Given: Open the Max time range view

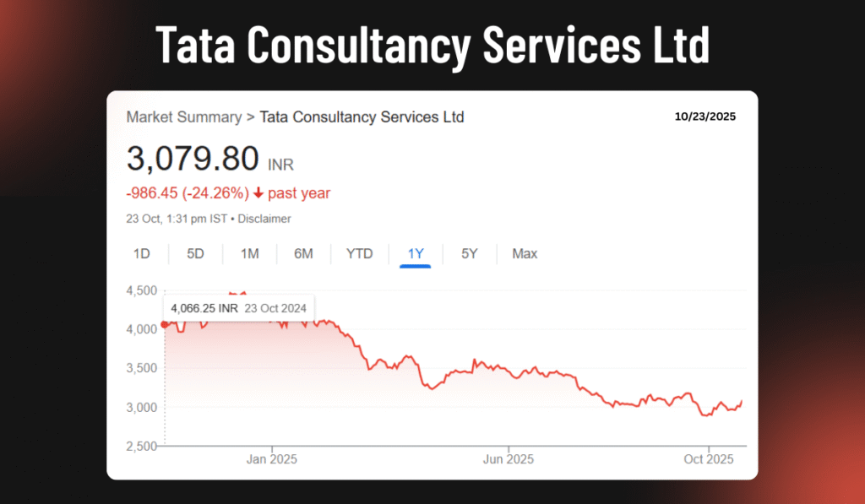Looking at the screenshot, I should click(x=524, y=253).
